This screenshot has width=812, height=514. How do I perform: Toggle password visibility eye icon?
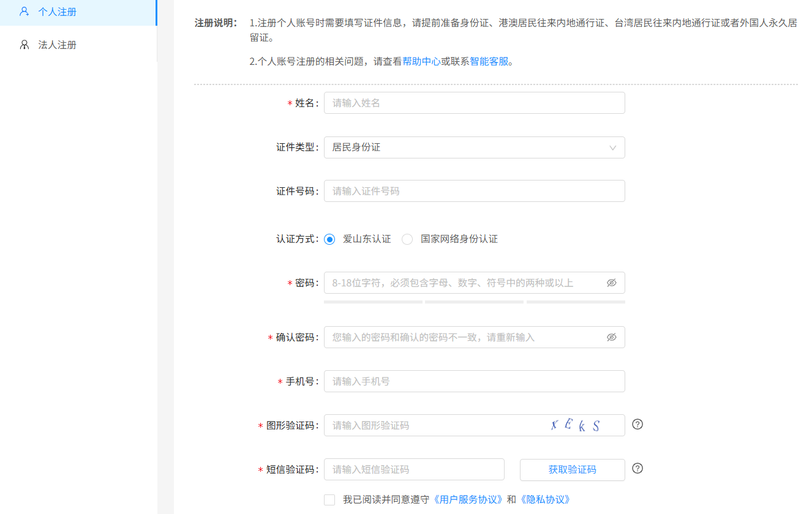point(611,283)
